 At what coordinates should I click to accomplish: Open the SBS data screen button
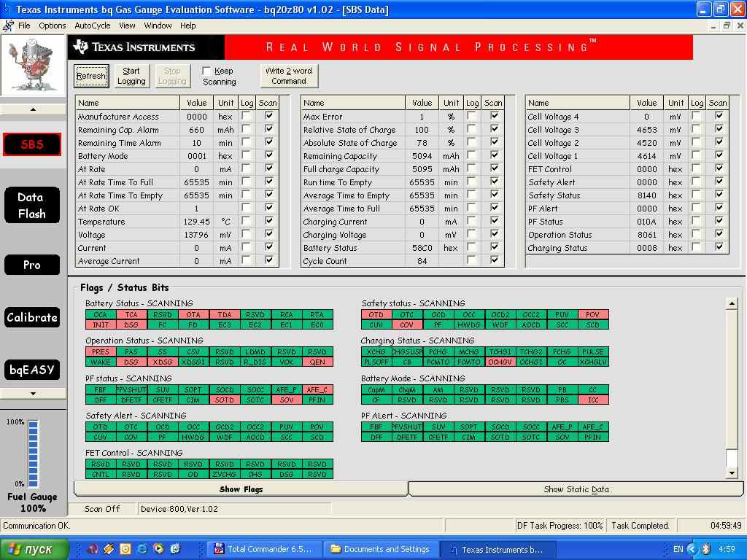click(x=32, y=144)
